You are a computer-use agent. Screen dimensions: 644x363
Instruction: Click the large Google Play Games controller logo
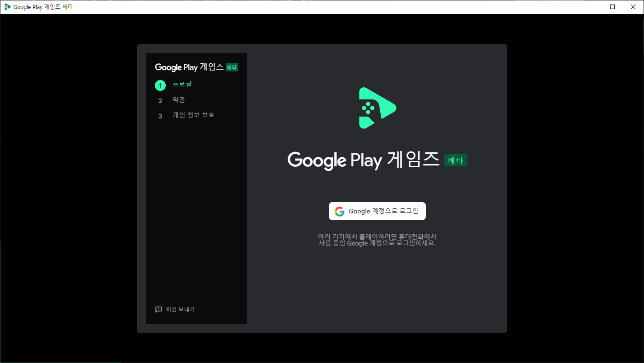tap(377, 108)
